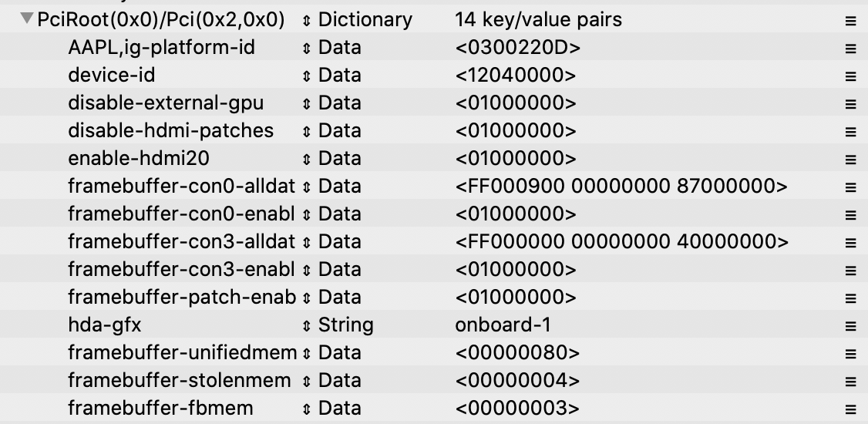This screenshot has width=868, height=424.
Task: Open hamburger menu for enable-hdmi20 row
Action: point(850,159)
